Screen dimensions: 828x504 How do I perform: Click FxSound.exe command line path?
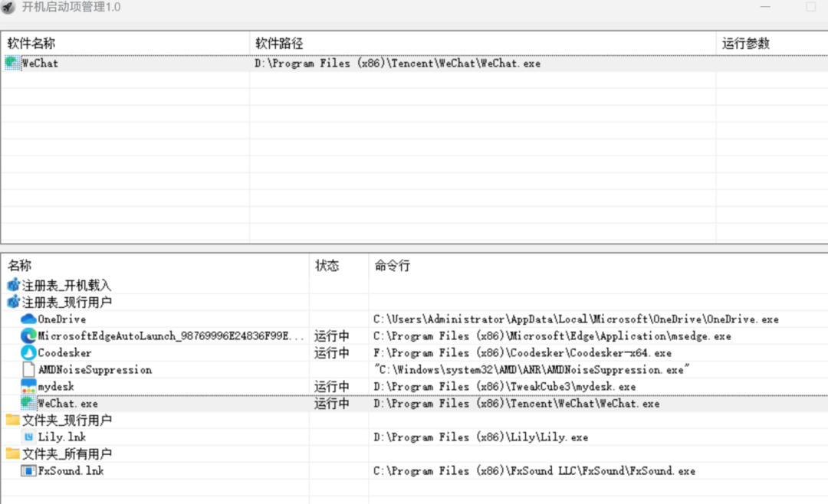click(x=534, y=471)
